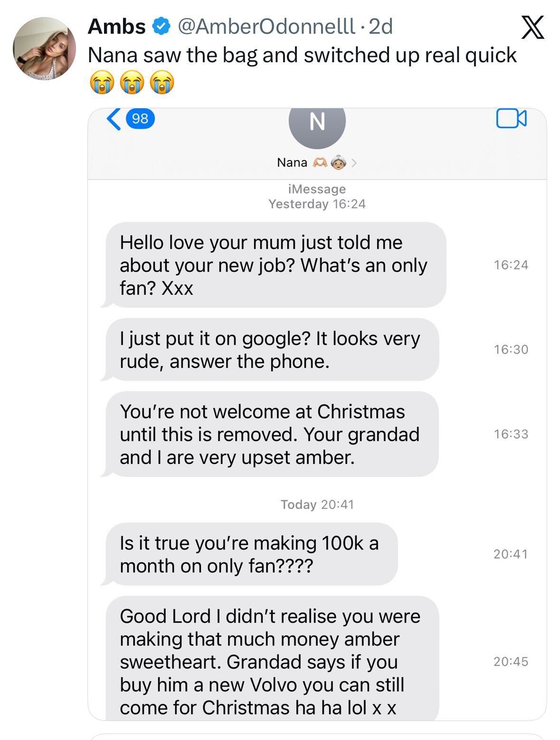The height and width of the screenshot is (740, 560).
Task: Tap the Nana contact avatar
Action: pos(317,123)
